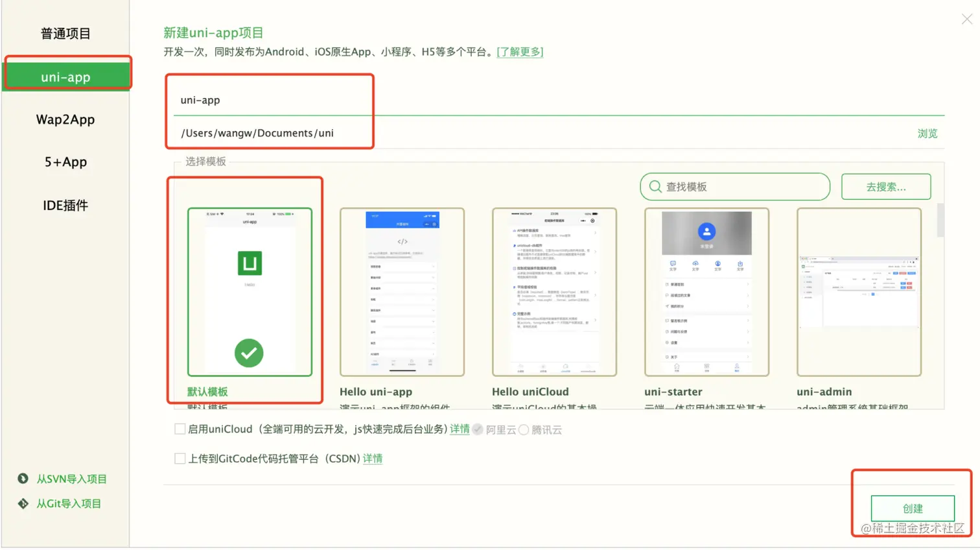Open 详情 link for GitCode upload
Screen dimensions: 980x550
(373, 459)
